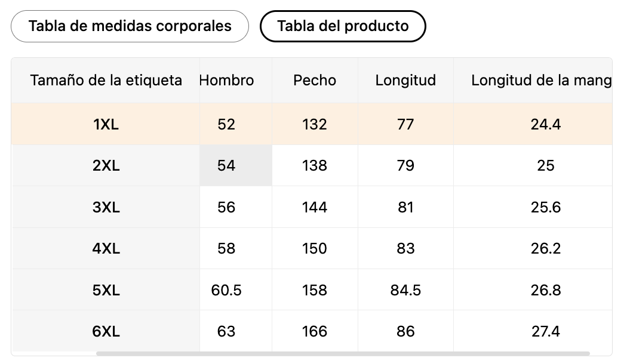Viewport: 627px width, 364px height.
Task: Click the 84.5 length cell for 5XL
Action: pos(405,290)
